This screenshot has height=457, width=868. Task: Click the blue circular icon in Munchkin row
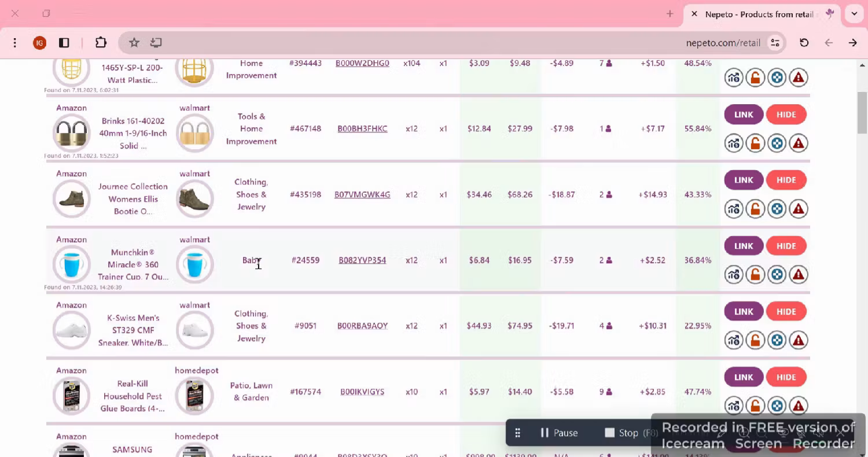[777, 274]
